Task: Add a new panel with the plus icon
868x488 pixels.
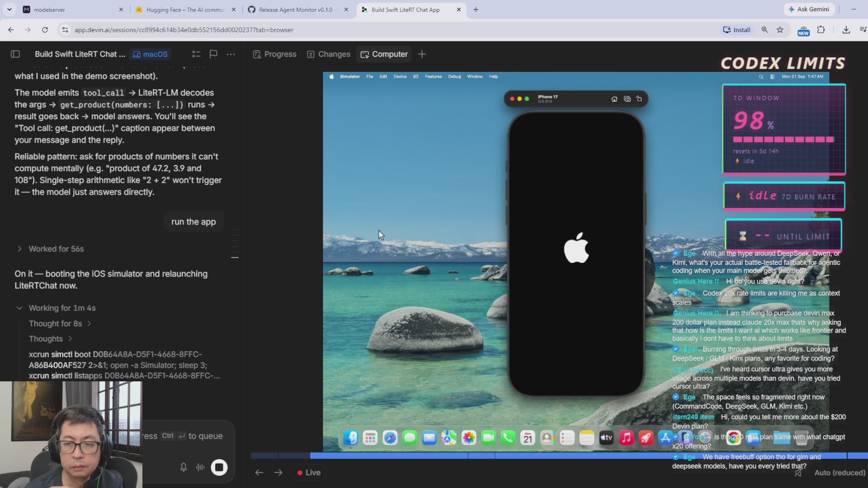Action: point(422,54)
